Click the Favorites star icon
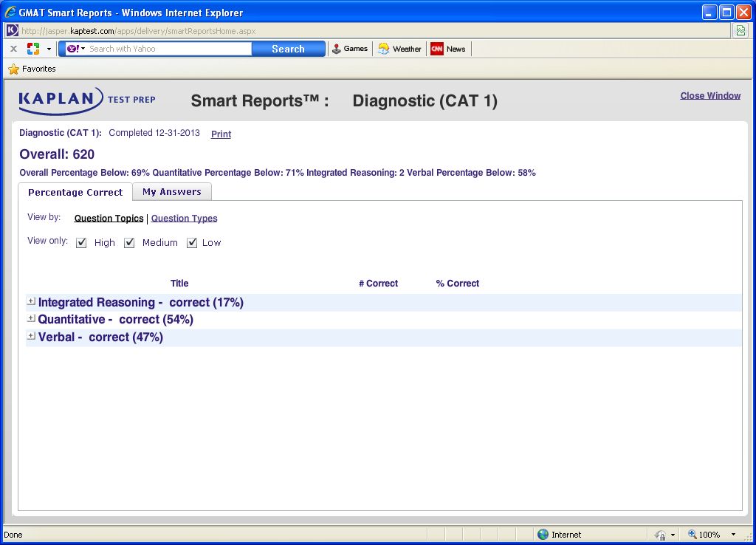The height and width of the screenshot is (545, 756). tap(13, 69)
